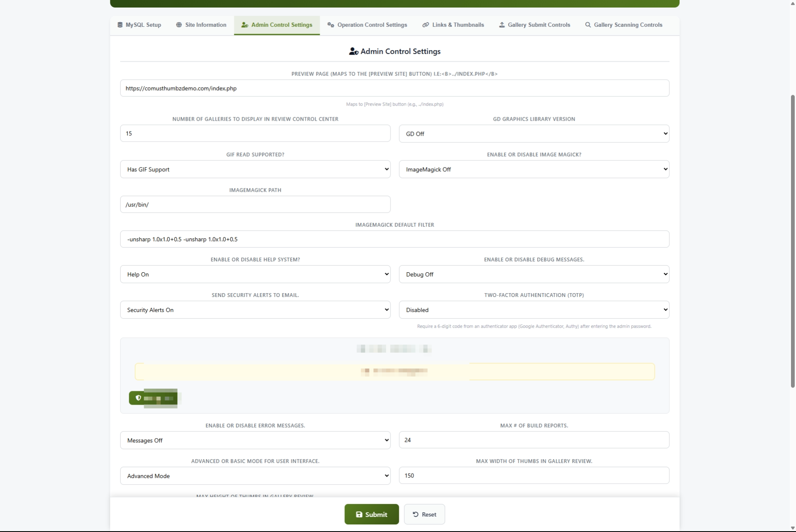
Task: Open the Security Alerts On dropdown
Action: point(255,310)
